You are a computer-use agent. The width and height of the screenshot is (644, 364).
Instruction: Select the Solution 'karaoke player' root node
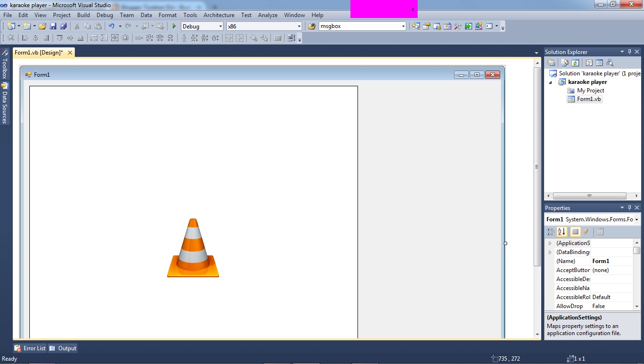tap(595, 73)
